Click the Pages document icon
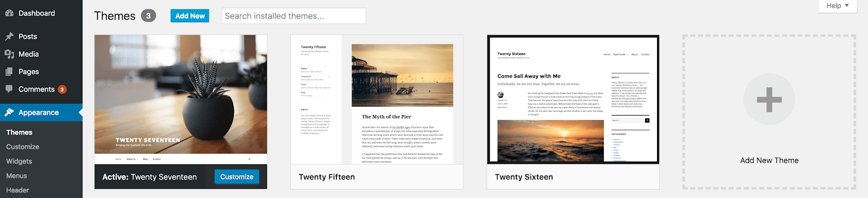 click(x=9, y=72)
